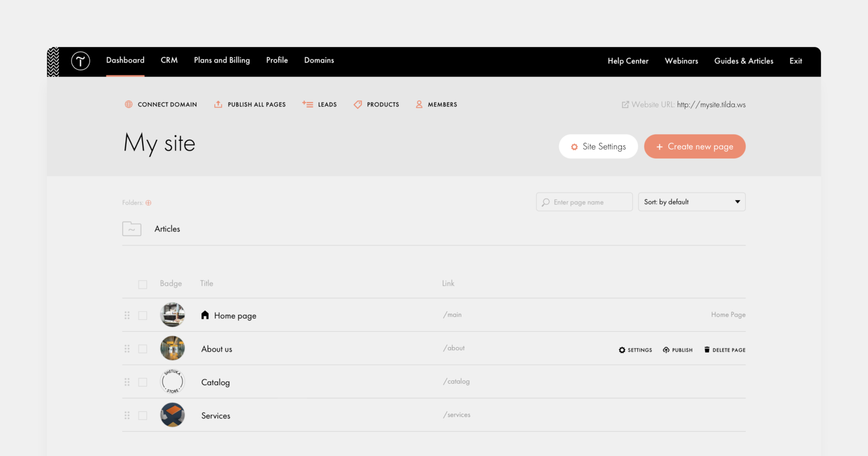The height and width of the screenshot is (456, 868).
Task: Click the home icon next to Home page
Action: [x=205, y=315]
